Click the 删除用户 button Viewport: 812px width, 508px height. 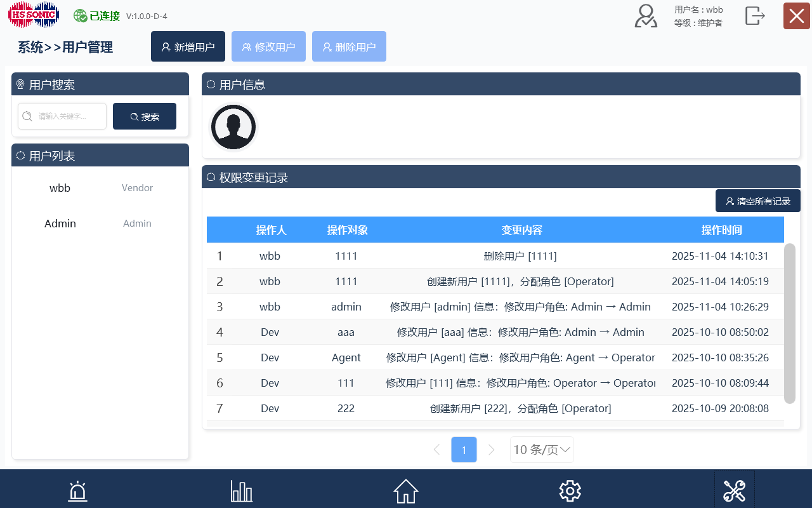[349, 46]
